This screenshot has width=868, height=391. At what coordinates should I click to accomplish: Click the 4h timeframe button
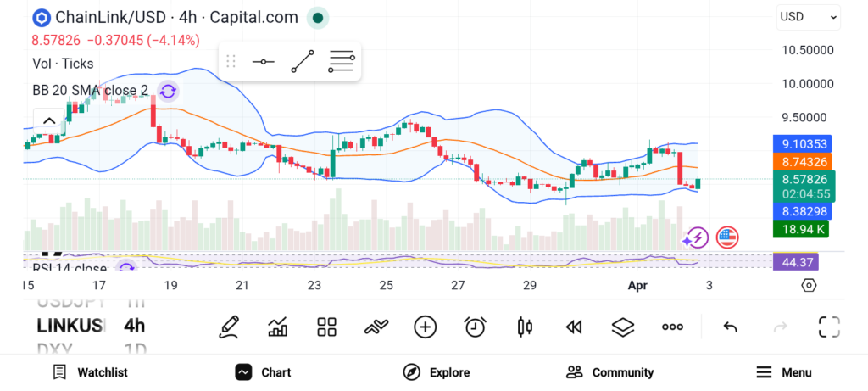tap(134, 326)
